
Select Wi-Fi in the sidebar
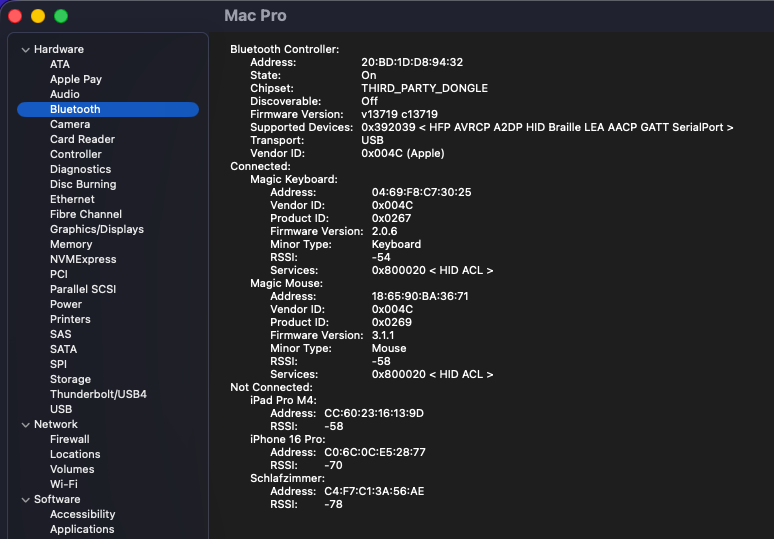(x=64, y=484)
